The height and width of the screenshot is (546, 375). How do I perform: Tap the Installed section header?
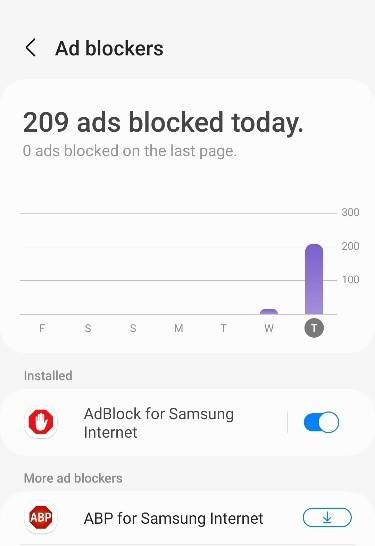(x=48, y=376)
